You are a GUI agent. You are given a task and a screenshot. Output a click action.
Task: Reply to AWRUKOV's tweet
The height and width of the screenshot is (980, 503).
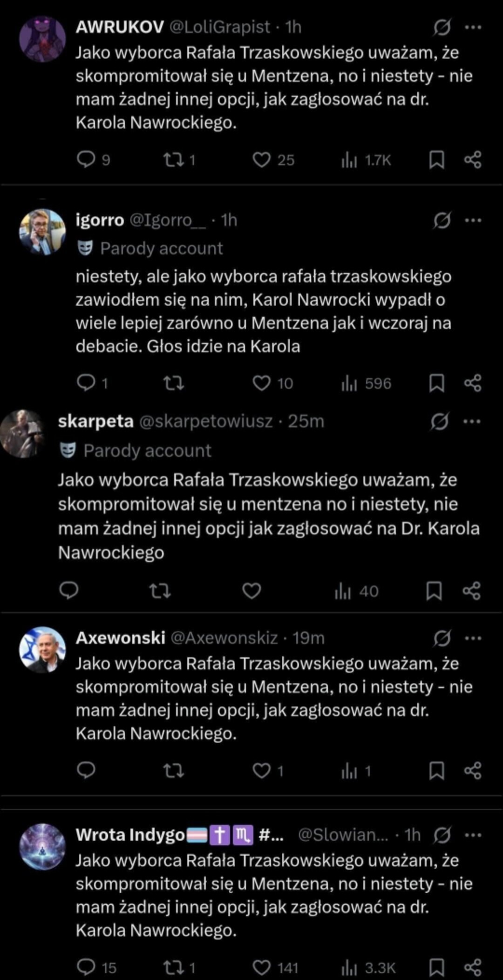click(86, 160)
